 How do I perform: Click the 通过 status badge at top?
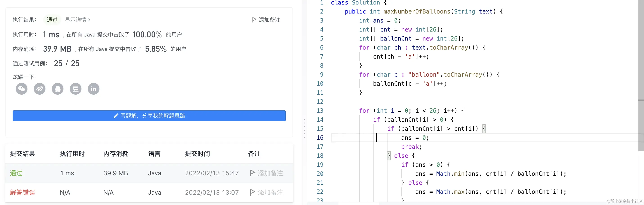(52, 20)
